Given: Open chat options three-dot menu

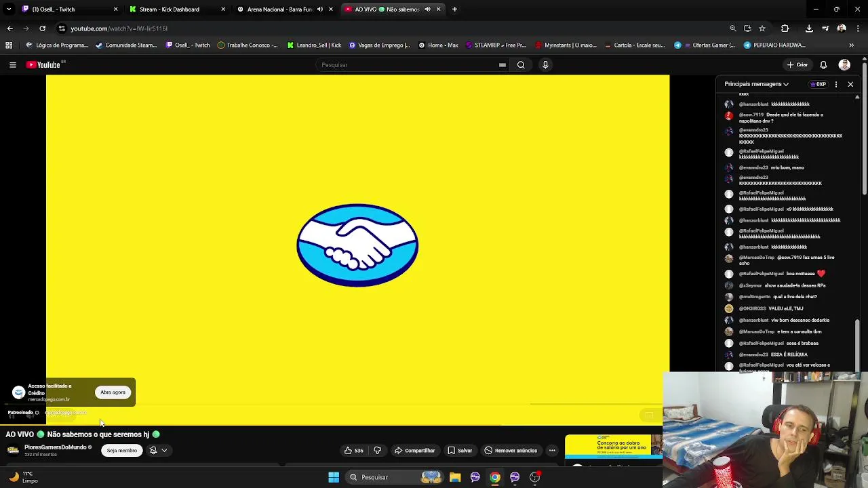Looking at the screenshot, I should [836, 84].
